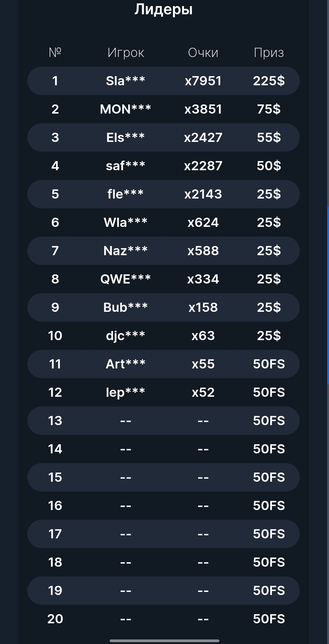Select player djc*** in tenth place

tap(126, 336)
